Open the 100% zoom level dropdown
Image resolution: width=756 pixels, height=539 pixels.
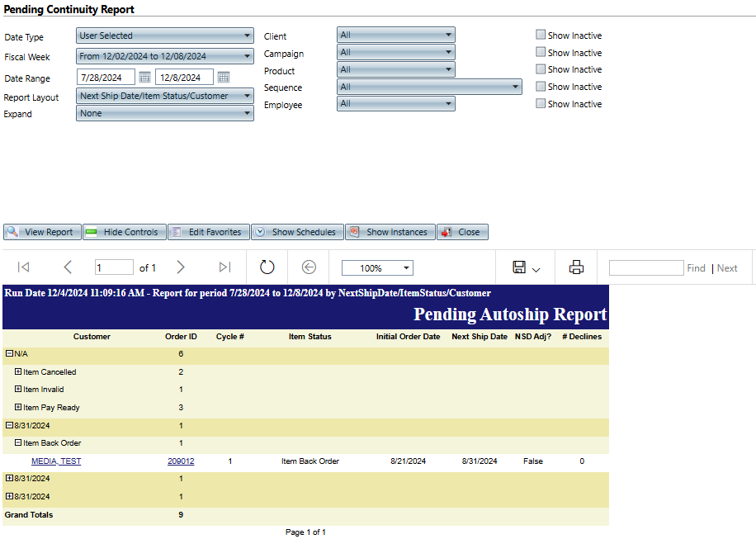[x=377, y=268]
